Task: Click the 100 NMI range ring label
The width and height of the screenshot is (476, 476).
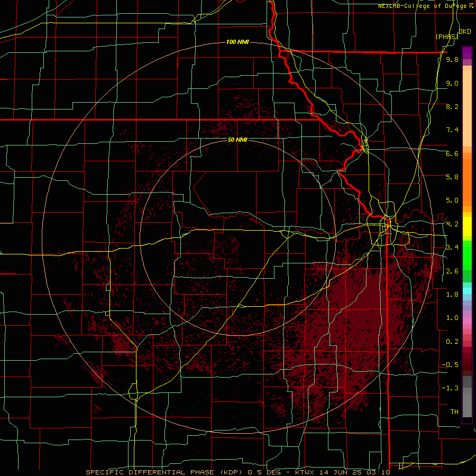Action: tap(237, 42)
